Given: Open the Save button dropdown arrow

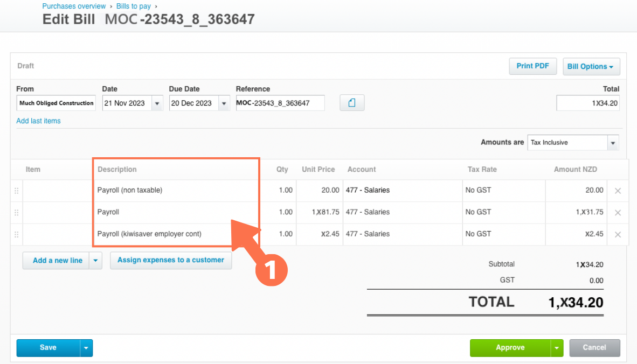Looking at the screenshot, I should click(86, 348).
